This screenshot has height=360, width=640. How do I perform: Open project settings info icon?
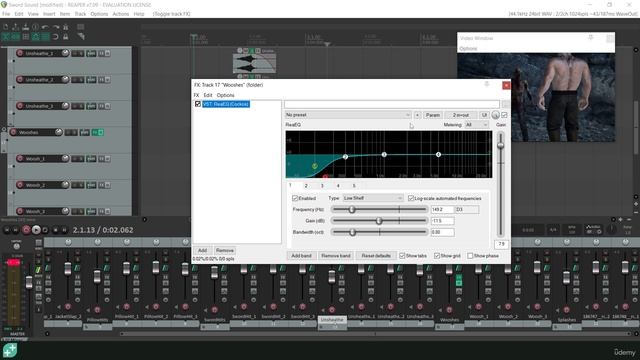[36, 27]
